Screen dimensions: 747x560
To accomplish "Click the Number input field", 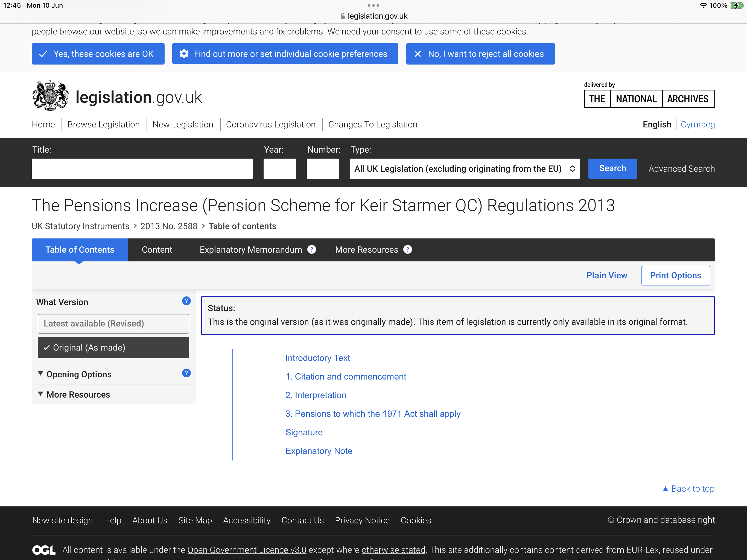I will point(323,168).
